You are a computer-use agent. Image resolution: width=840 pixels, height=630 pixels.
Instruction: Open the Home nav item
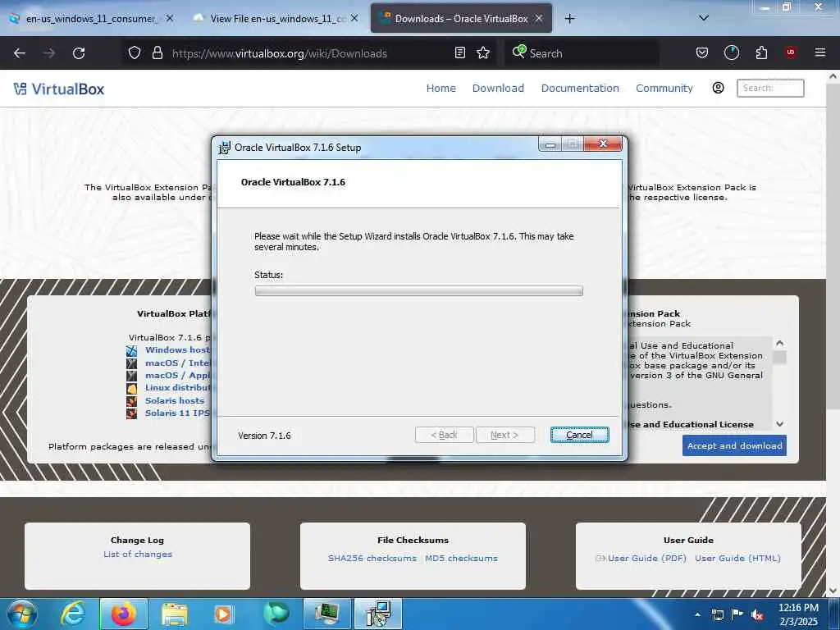[x=441, y=88]
